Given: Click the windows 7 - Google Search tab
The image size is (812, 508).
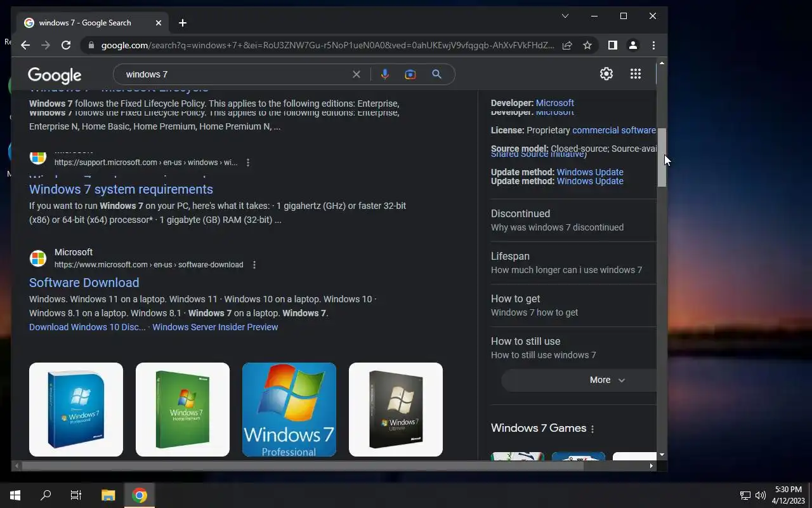Looking at the screenshot, I should (x=93, y=23).
